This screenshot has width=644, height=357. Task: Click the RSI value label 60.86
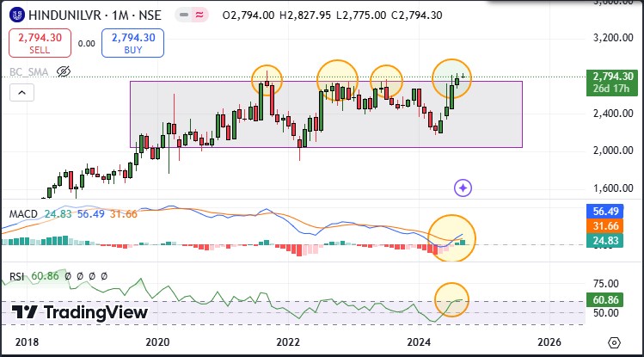point(605,300)
